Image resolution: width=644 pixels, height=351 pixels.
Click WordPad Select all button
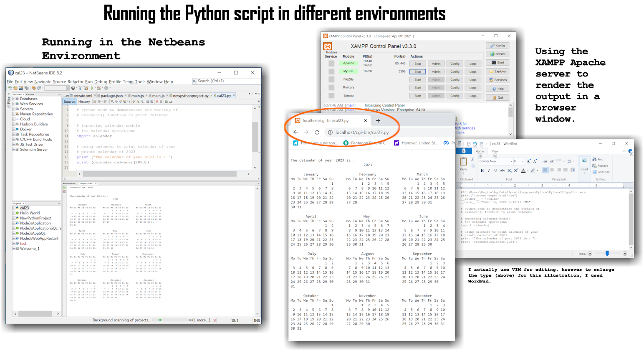(601, 172)
